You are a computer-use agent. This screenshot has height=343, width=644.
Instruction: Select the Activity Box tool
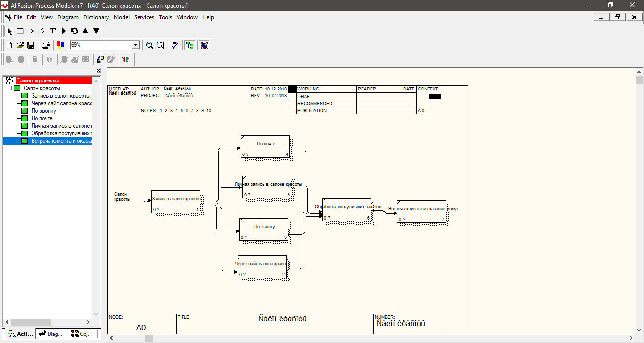20,31
